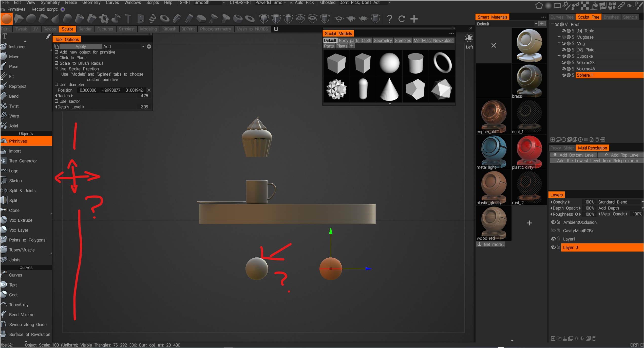Expand the Mug tree node

click(x=559, y=43)
